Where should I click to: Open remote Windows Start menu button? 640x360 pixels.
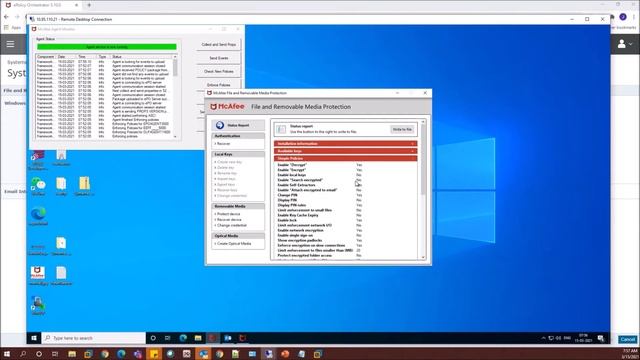pos(34,338)
